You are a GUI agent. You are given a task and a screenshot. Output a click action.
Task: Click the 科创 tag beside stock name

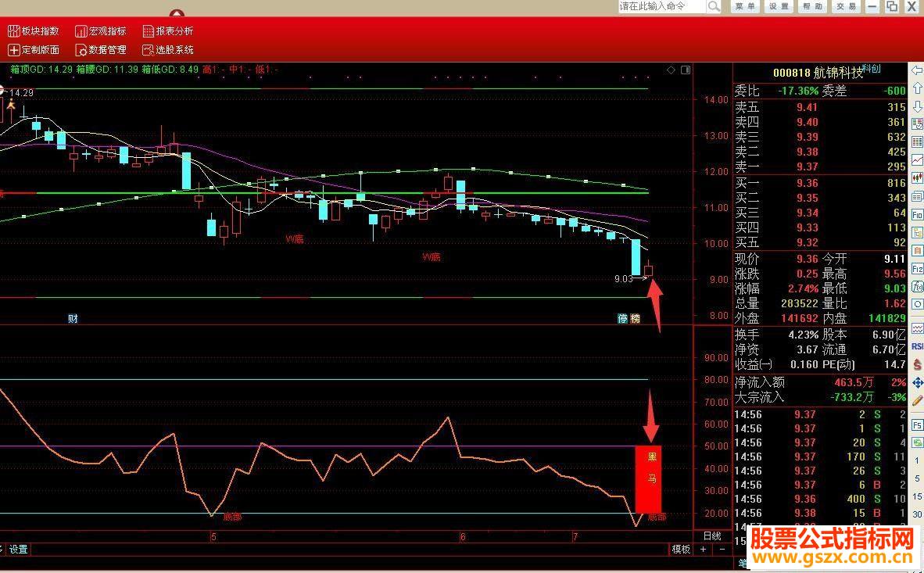872,69
